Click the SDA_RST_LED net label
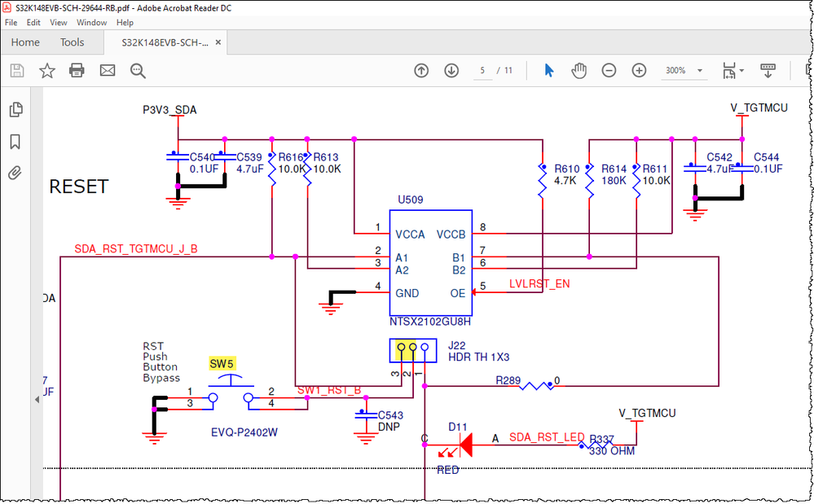Viewport: 814px width, 504px height. [x=547, y=437]
